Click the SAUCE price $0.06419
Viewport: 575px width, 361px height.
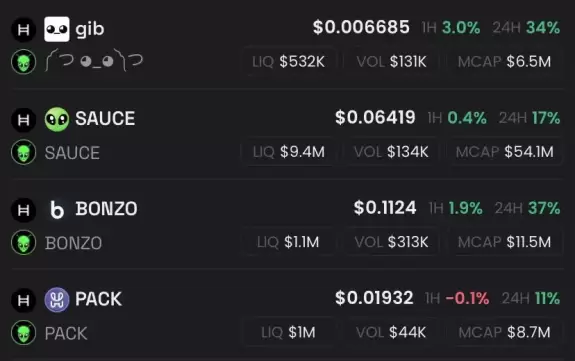[x=375, y=118]
